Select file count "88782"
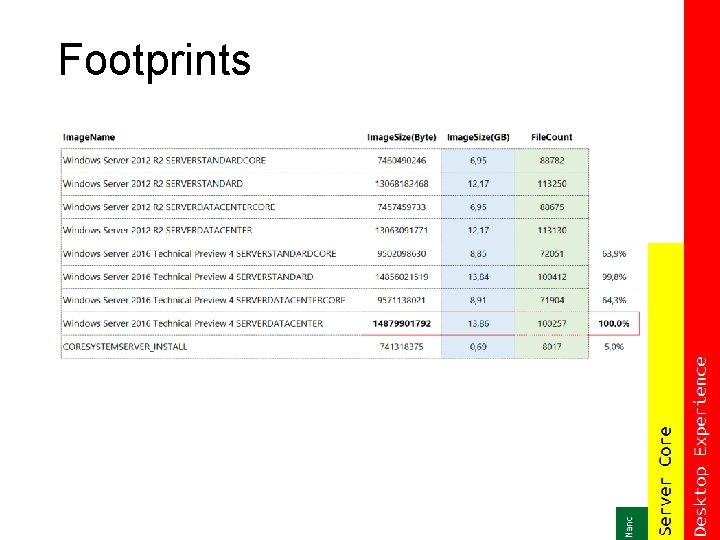The height and width of the screenshot is (540, 720). click(x=551, y=160)
